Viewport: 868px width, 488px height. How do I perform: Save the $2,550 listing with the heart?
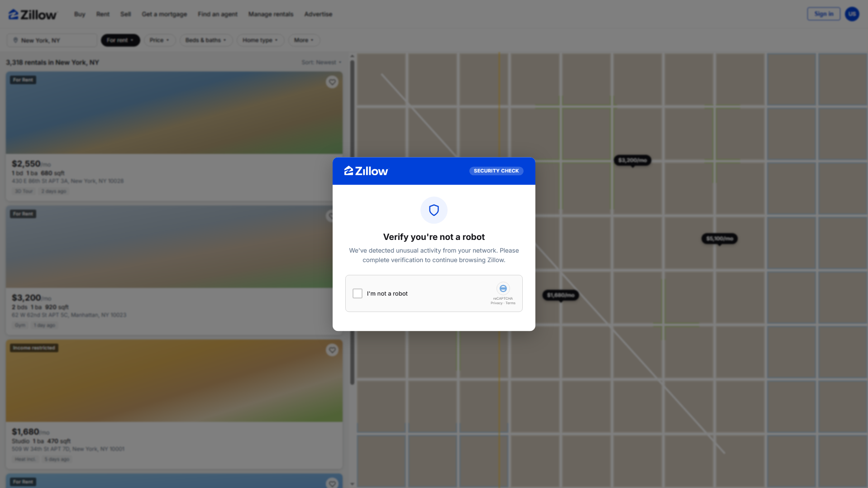coord(332,82)
